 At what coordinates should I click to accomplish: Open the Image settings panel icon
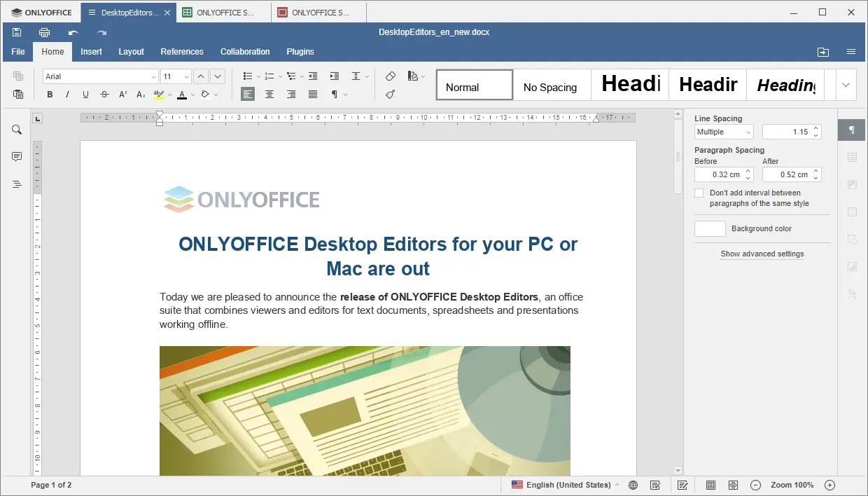851,184
